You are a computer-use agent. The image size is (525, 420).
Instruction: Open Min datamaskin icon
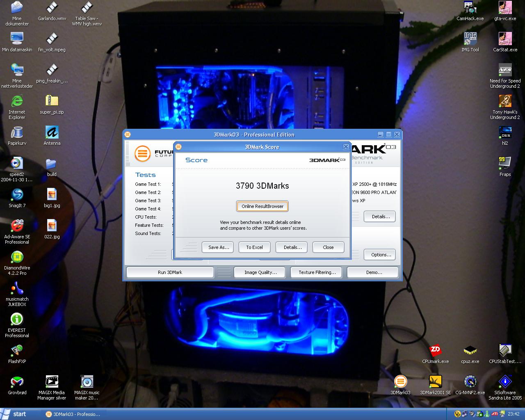point(17,39)
